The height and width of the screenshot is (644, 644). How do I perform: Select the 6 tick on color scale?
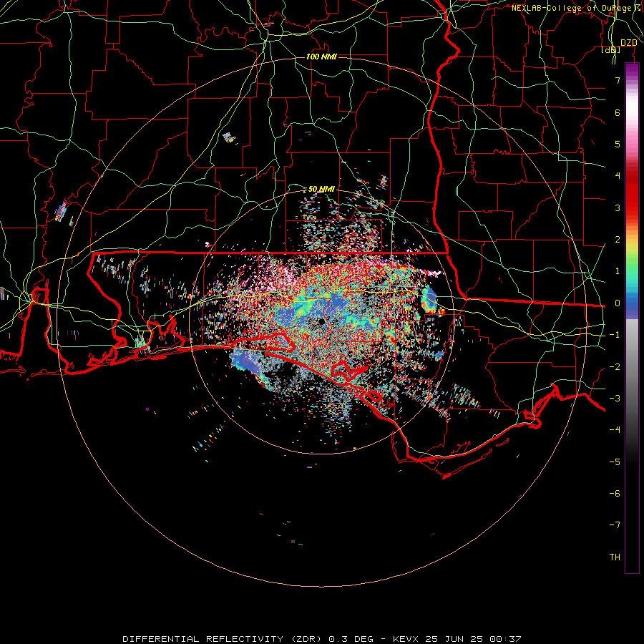pos(618,112)
